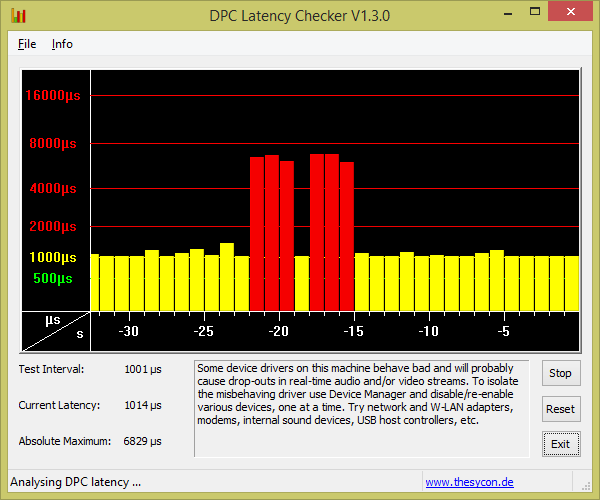Viewport: 600px width, 500px height.
Task: Click the DPC Latency Checker V1.3.0 title
Action: pos(300,16)
